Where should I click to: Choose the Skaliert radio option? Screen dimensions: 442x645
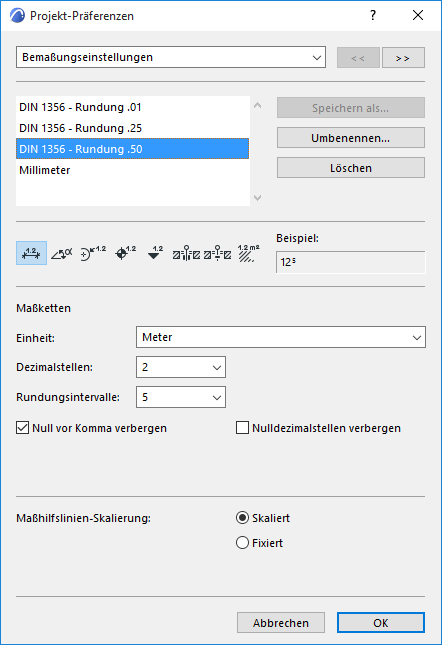point(243,518)
